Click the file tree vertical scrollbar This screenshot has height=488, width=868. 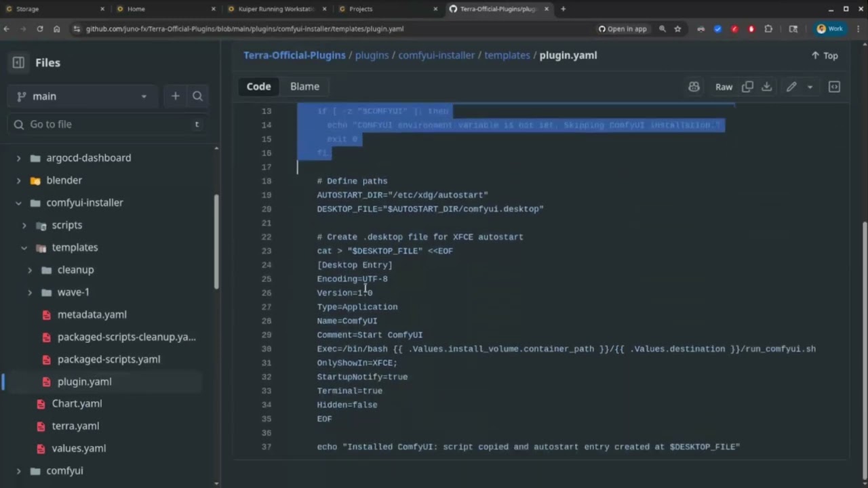coord(216,241)
